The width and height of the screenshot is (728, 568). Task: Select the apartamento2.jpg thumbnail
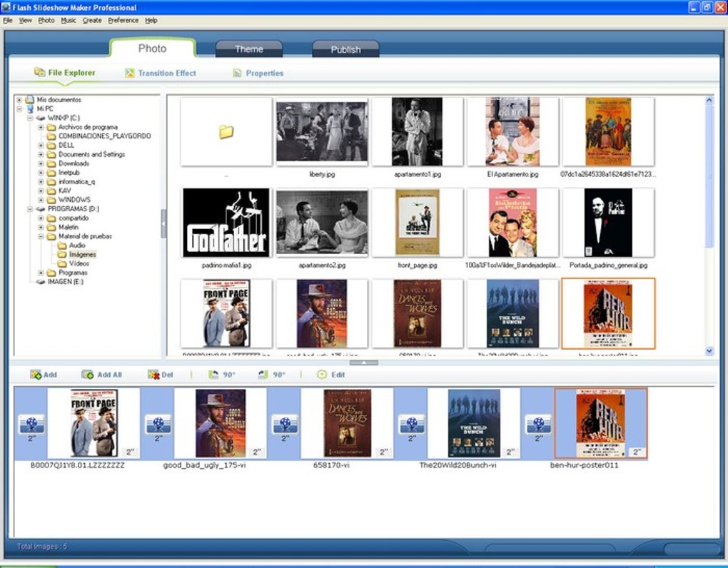tap(322, 223)
